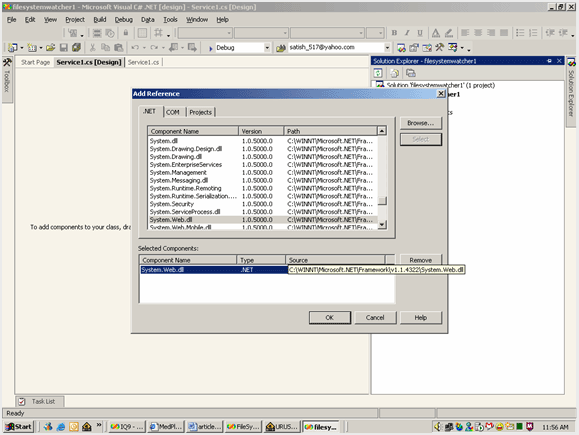Select System.Security in component list
Viewport: 579px width, 435px height.
(263, 204)
